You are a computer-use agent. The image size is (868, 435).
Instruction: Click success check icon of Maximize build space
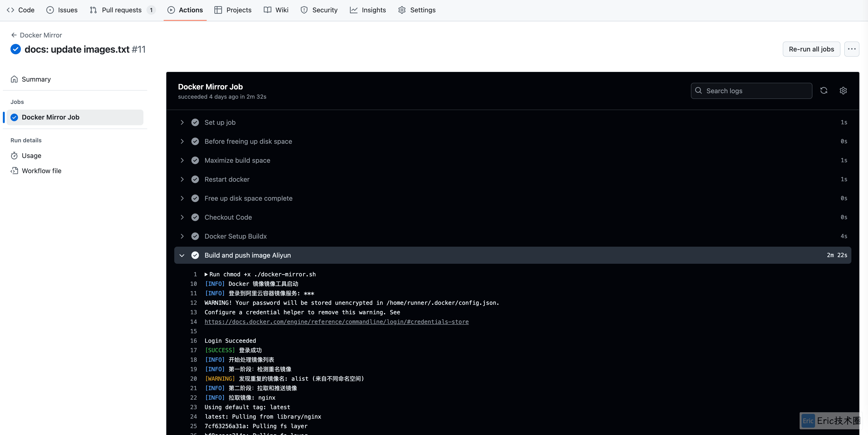click(195, 160)
